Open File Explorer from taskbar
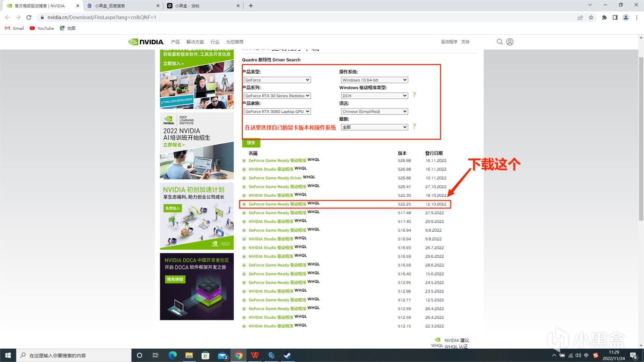 pos(189,355)
